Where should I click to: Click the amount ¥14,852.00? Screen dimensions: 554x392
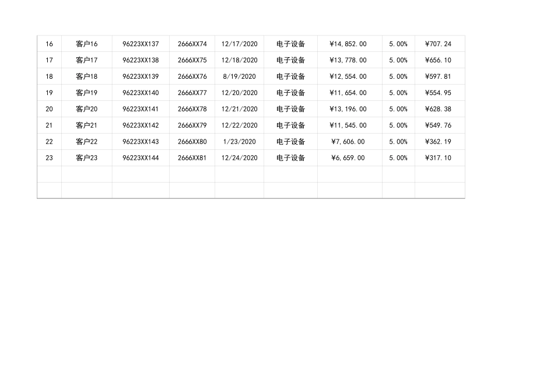pyautogui.click(x=348, y=44)
